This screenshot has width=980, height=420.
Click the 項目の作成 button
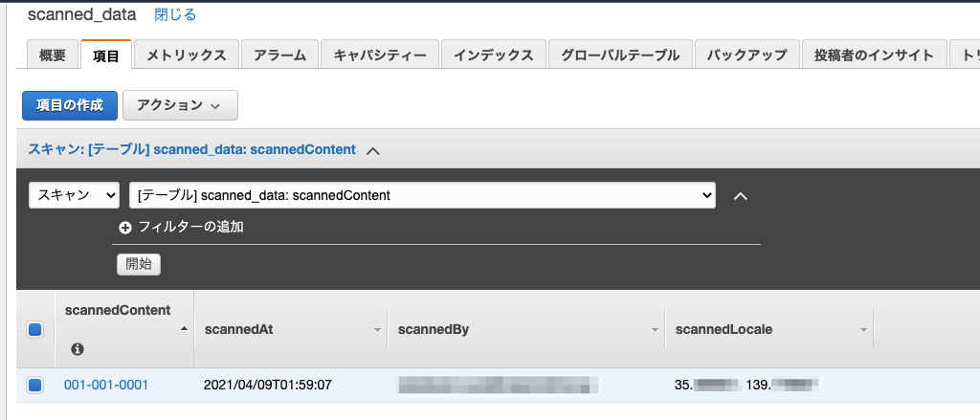pyautogui.click(x=69, y=105)
